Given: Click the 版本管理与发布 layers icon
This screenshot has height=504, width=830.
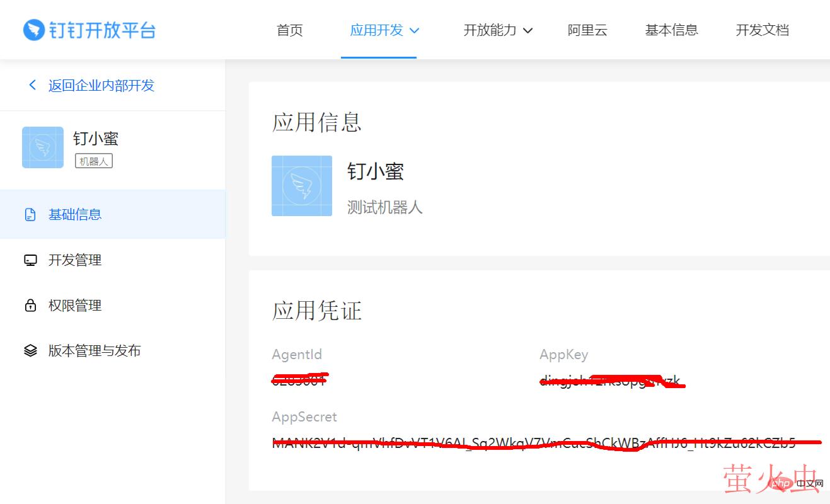Looking at the screenshot, I should 30,351.
